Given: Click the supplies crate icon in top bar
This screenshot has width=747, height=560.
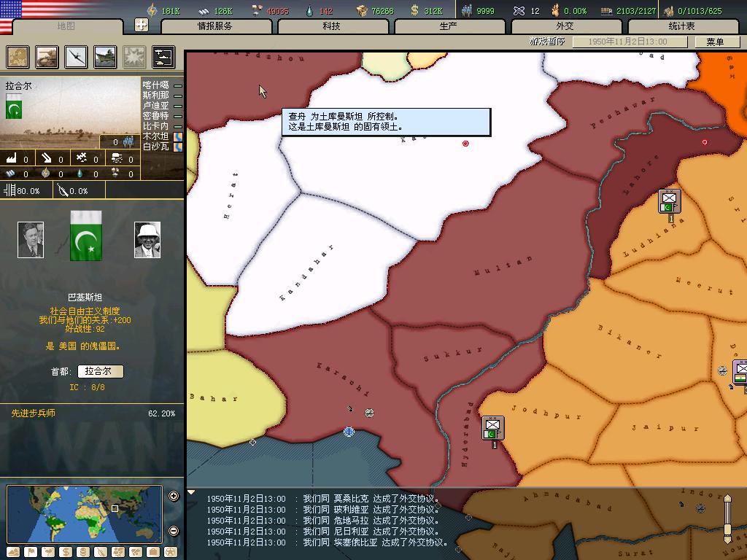Looking at the screenshot, I should coord(363,10).
